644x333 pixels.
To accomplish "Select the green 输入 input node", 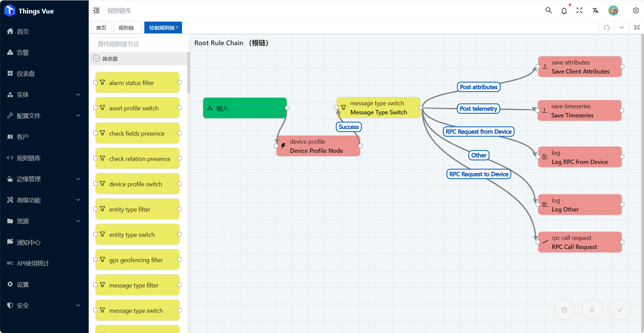I will (x=245, y=108).
